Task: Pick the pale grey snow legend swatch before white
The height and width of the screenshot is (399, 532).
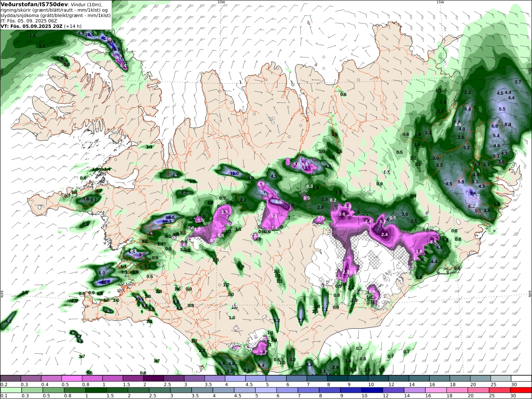Action: tap(501, 378)
